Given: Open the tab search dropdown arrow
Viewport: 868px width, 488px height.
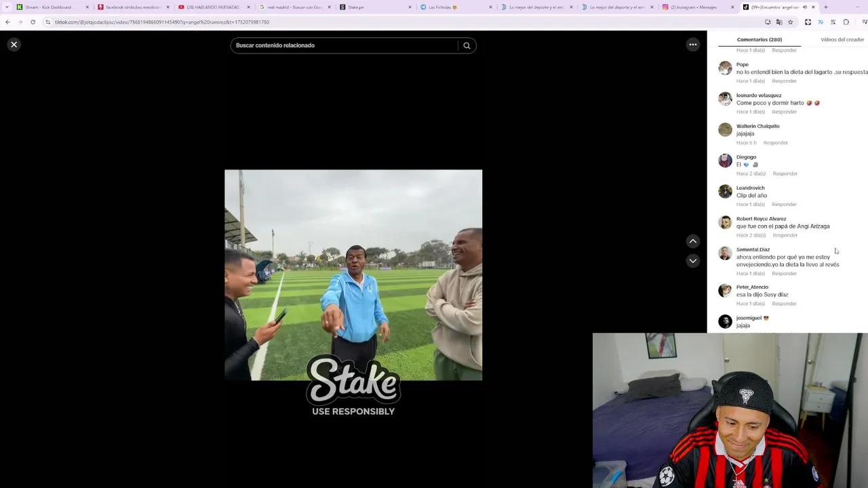Looking at the screenshot, I should (x=7, y=7).
